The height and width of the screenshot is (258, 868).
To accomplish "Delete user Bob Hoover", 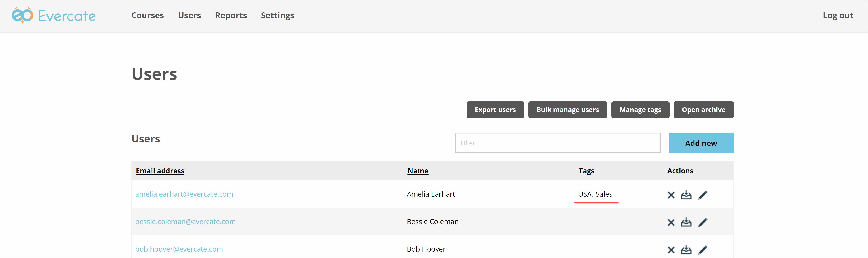I will click(x=671, y=250).
